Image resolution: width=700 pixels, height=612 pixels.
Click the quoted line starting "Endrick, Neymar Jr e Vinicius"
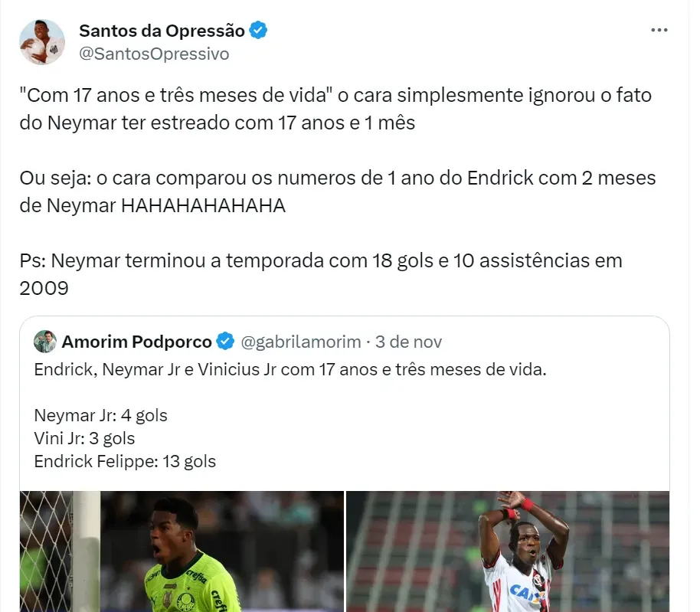pyautogui.click(x=290, y=369)
